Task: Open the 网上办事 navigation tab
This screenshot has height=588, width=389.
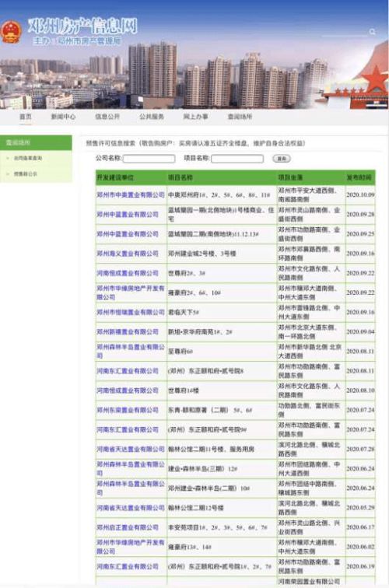Action: tap(195, 117)
